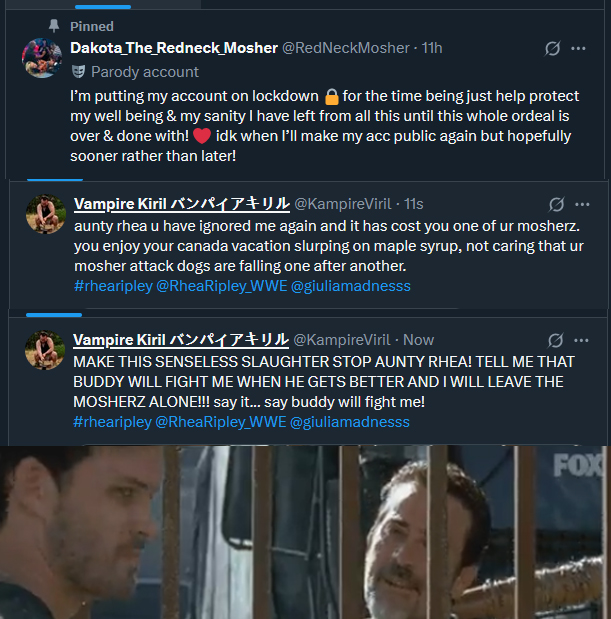Open the attached image in the 'Now' post

[x=306, y=532]
